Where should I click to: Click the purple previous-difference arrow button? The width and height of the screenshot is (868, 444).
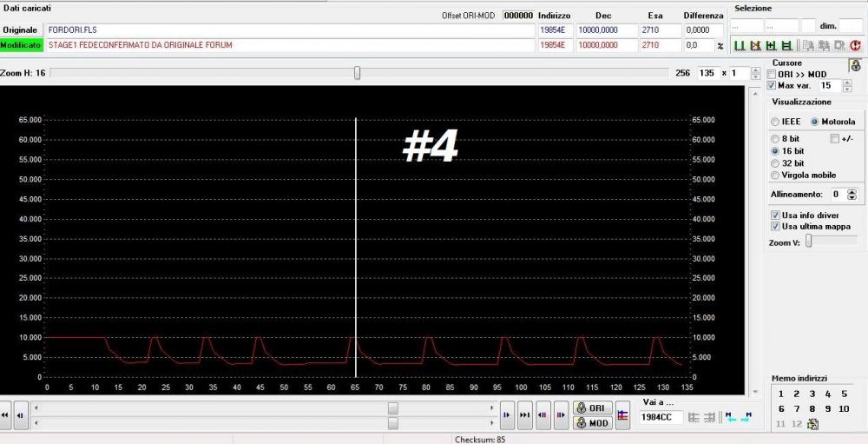[542, 414]
